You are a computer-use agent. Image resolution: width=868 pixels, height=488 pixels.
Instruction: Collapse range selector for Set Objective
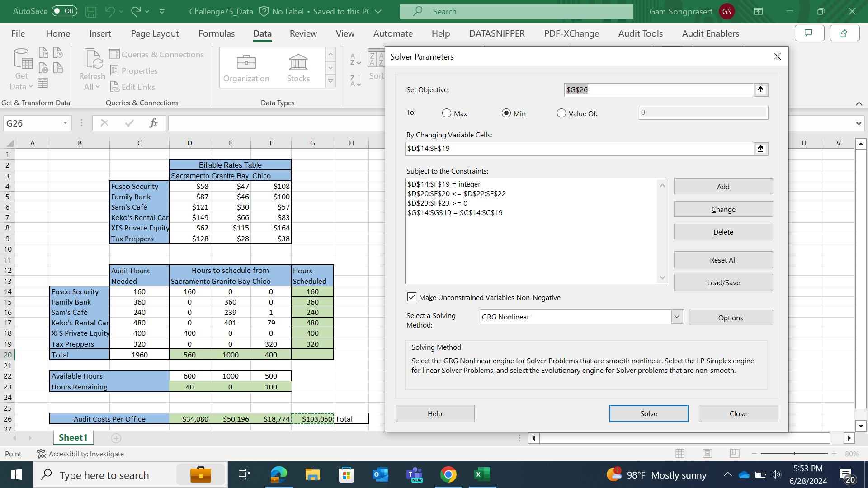tap(760, 90)
